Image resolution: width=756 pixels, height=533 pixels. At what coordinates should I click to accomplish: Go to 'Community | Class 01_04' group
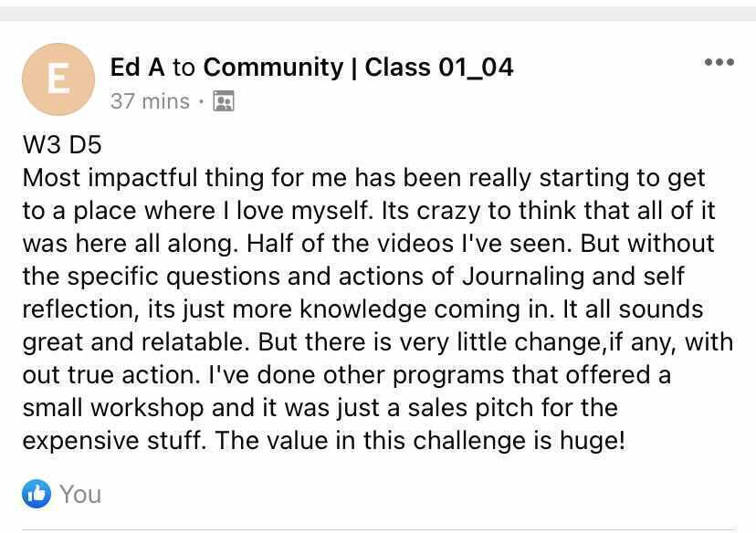(358, 67)
